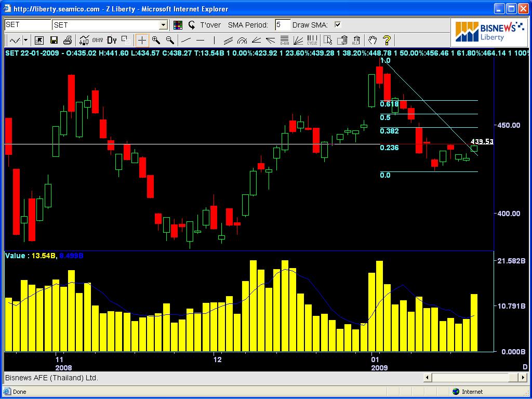The height and width of the screenshot is (399, 532).
Task: Click the 2009 year label on time axis
Action: pos(379,368)
